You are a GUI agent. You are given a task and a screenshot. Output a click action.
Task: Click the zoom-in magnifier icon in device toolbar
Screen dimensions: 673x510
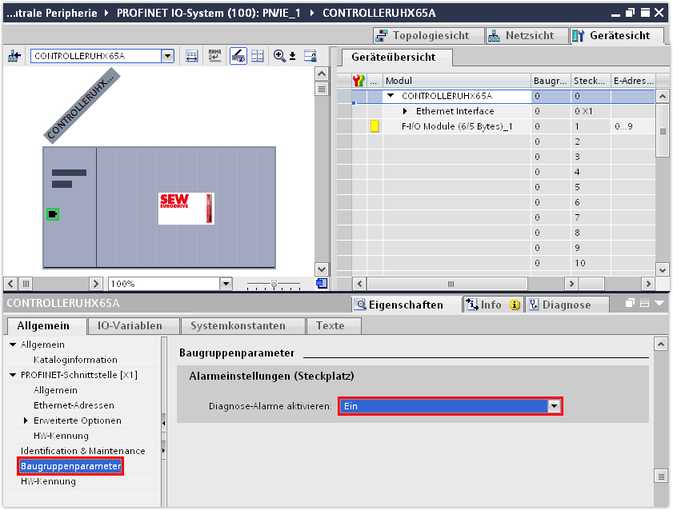pyautogui.click(x=279, y=56)
